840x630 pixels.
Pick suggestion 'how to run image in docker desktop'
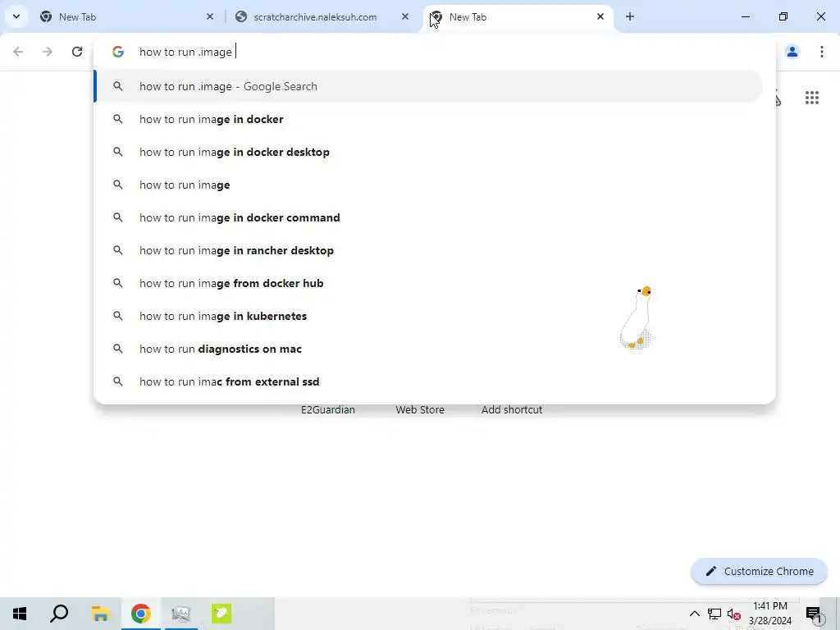point(428,152)
